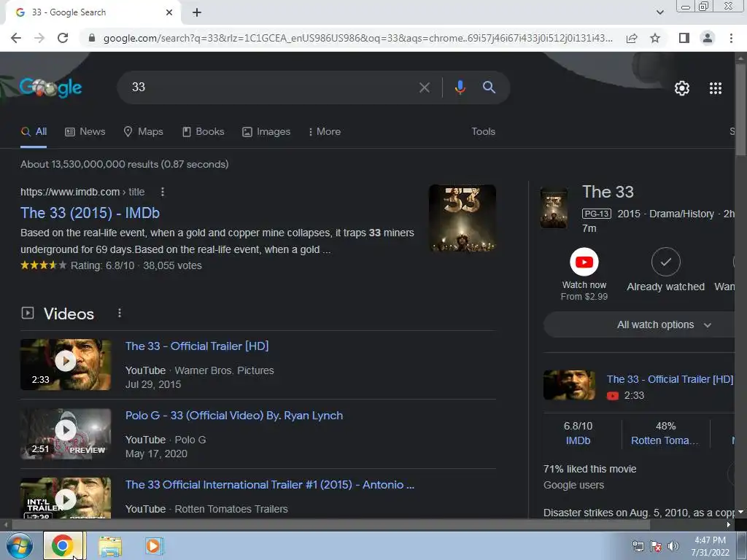Open Chrome's three-dot menu

click(731, 38)
